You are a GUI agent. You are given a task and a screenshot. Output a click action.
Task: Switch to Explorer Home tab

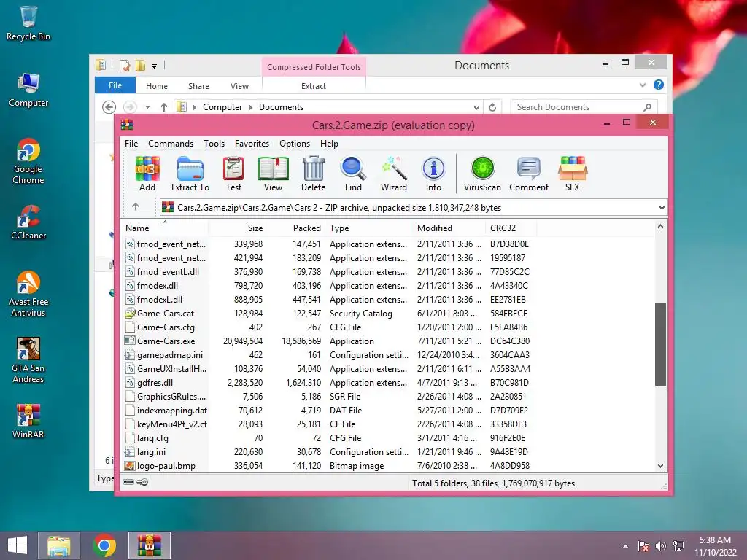tap(157, 86)
